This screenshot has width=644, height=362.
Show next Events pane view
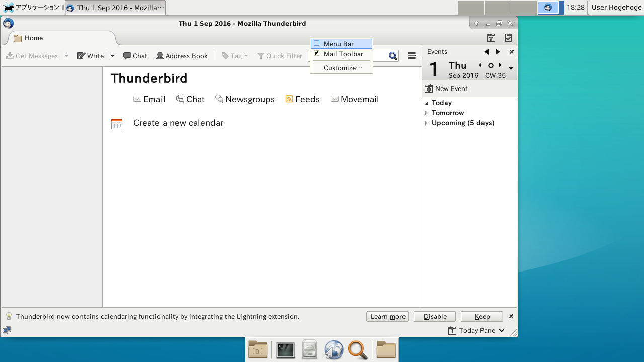click(x=498, y=52)
